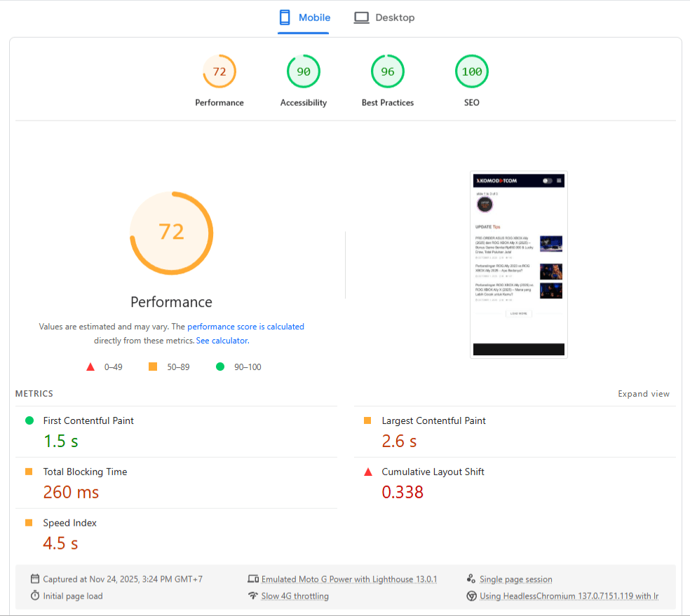Open the 'See calculator' link

222,341
